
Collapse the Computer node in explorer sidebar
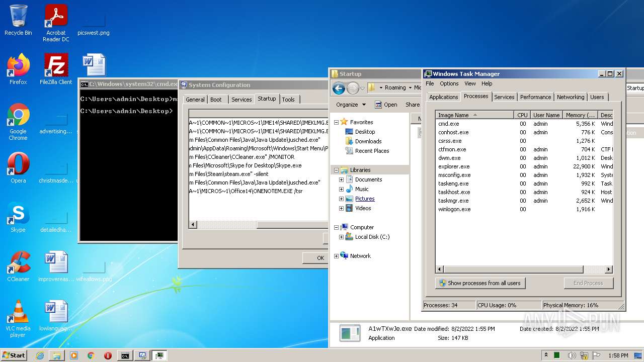336,228
